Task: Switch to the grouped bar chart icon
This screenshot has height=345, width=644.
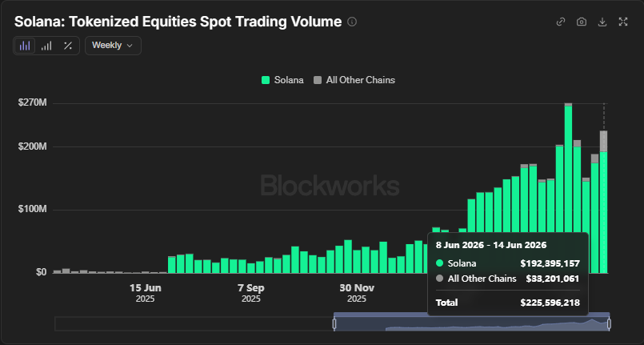Action: 46,46
